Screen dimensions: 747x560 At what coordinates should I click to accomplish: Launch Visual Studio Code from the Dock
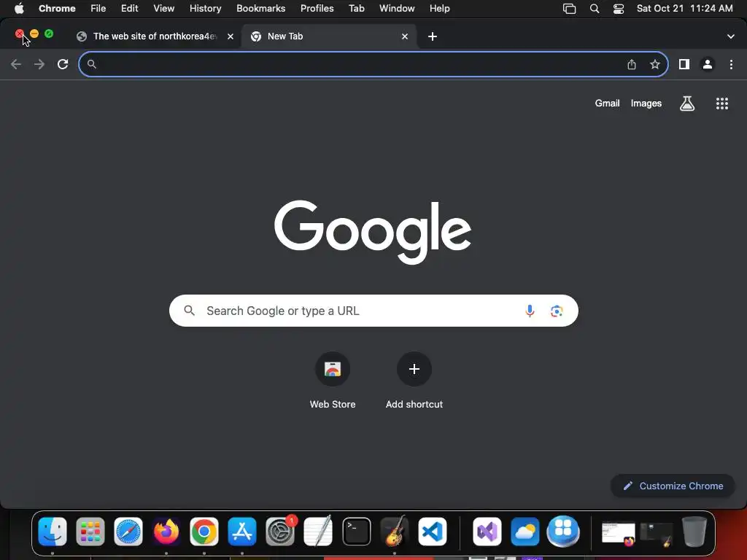click(x=433, y=532)
